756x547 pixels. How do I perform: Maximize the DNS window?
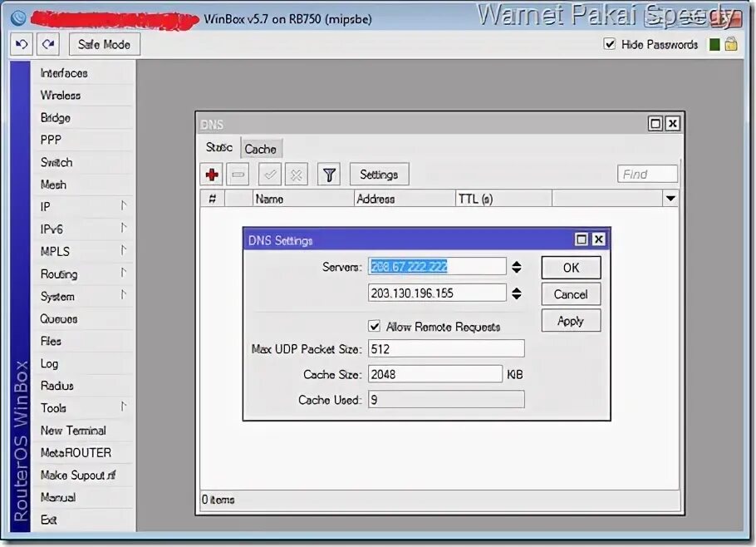point(655,124)
